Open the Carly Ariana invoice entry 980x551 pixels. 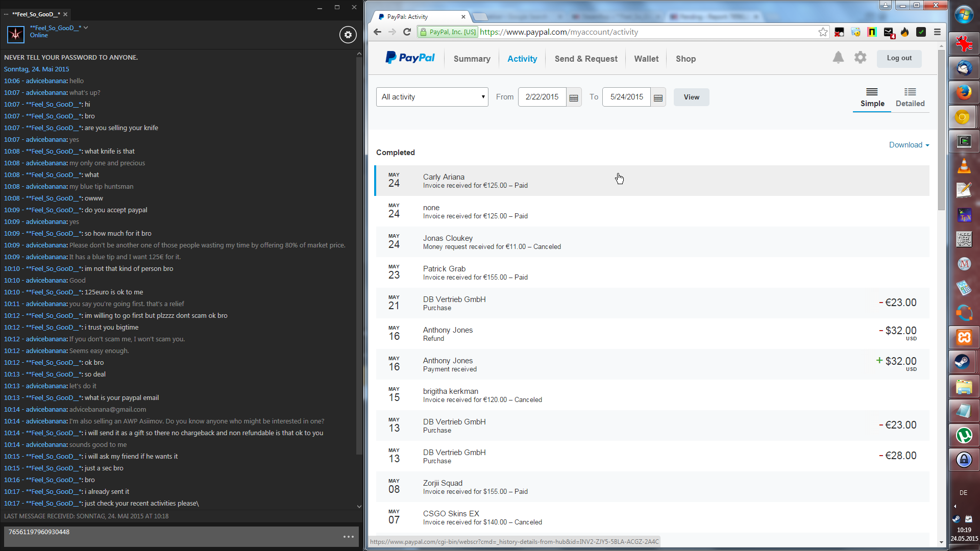click(443, 177)
